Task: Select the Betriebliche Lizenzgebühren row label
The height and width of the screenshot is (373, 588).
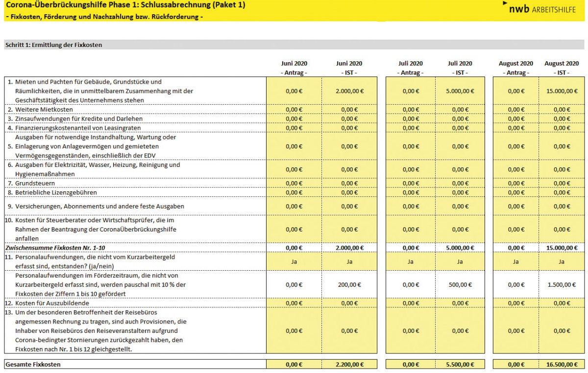Action: click(x=51, y=192)
